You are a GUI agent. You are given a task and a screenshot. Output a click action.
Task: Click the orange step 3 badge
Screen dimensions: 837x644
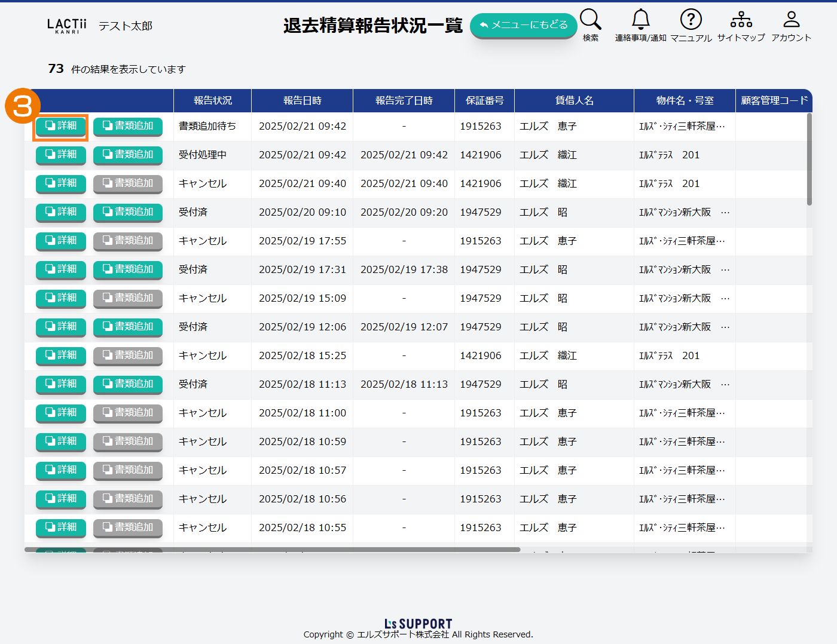(x=22, y=106)
